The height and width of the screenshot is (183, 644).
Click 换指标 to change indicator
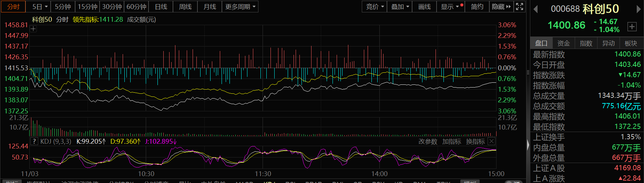475,141
